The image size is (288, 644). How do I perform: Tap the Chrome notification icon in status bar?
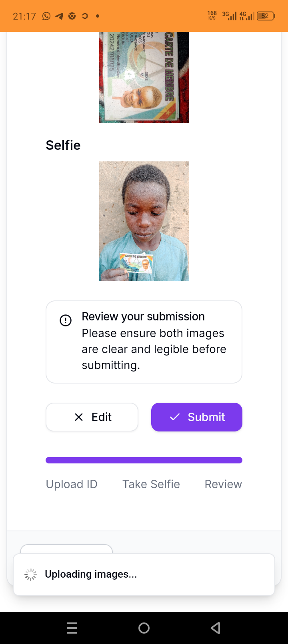[72, 16]
